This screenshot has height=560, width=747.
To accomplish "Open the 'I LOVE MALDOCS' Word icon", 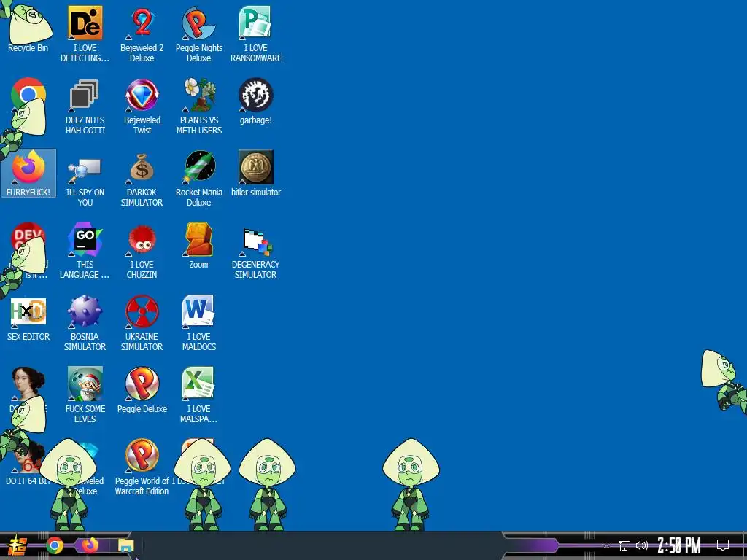I will [198, 323].
